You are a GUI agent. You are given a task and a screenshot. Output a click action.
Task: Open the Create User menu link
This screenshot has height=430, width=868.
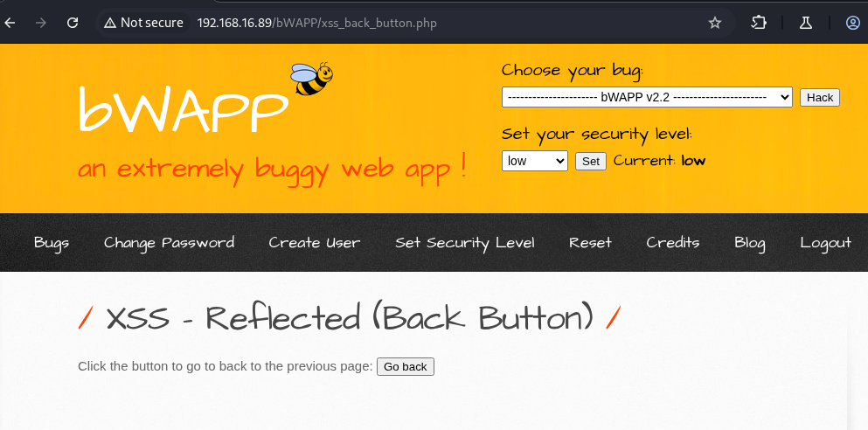tap(315, 242)
